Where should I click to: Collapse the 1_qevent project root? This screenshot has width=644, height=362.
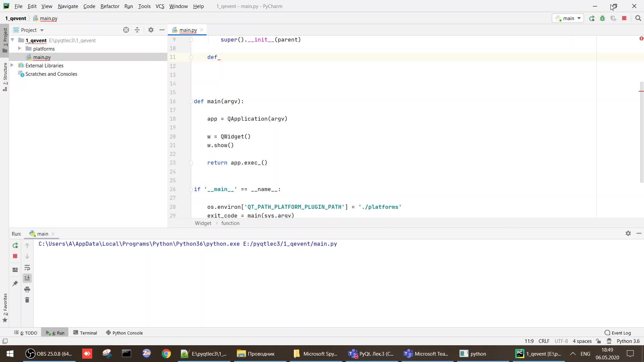pos(12,40)
